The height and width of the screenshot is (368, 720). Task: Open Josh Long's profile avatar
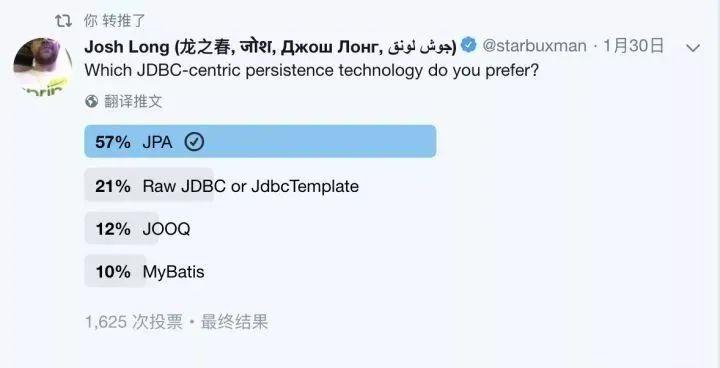click(x=43, y=66)
